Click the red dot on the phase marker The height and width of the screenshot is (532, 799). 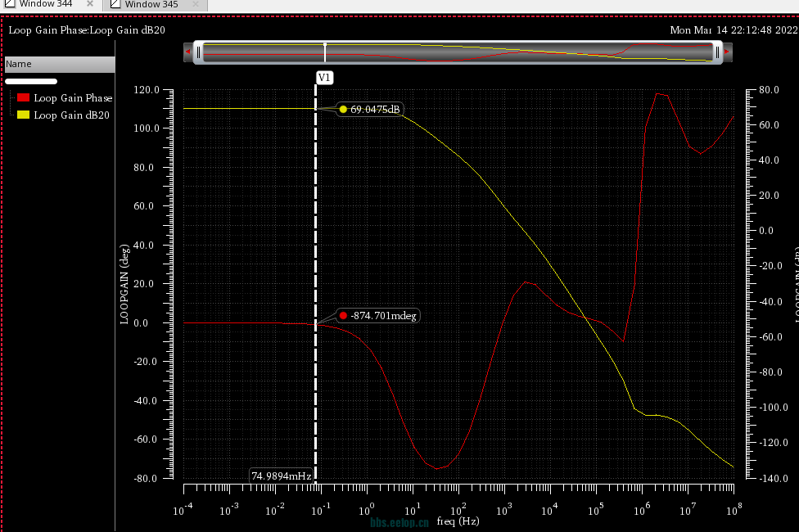tap(343, 316)
